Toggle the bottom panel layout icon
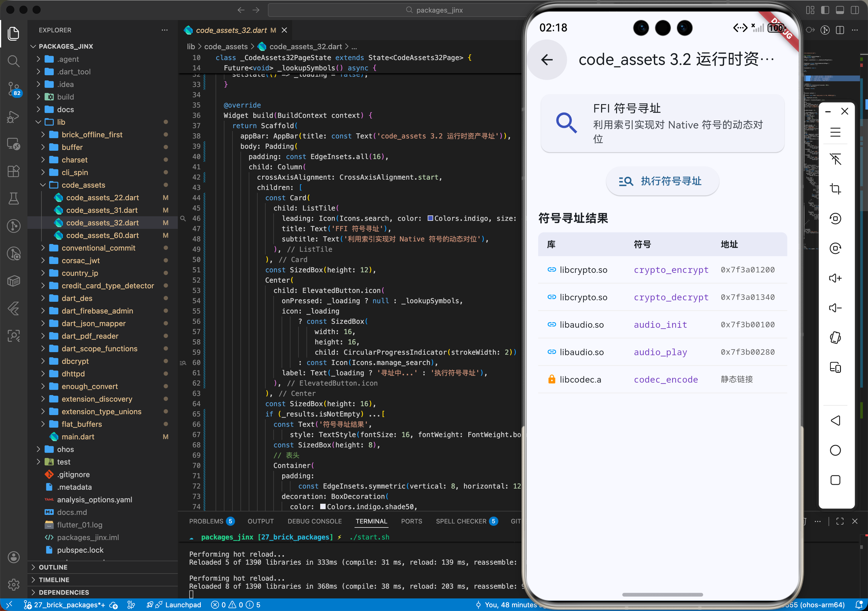Viewport: 868px width, 611px height. click(x=840, y=10)
